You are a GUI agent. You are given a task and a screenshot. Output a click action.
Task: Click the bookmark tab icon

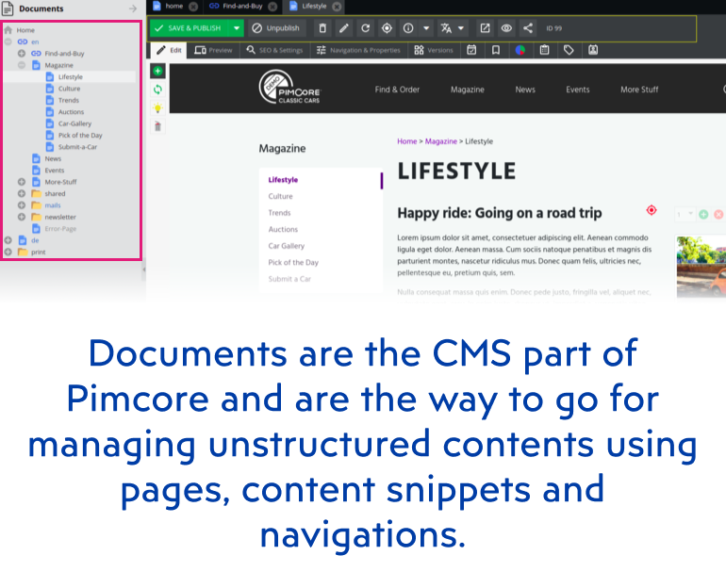coord(496,50)
